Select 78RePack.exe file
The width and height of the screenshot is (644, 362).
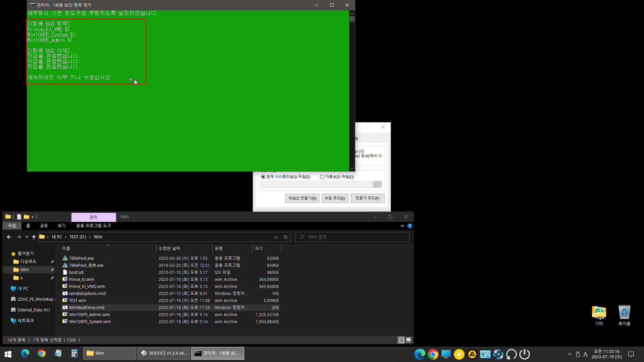pos(81,258)
